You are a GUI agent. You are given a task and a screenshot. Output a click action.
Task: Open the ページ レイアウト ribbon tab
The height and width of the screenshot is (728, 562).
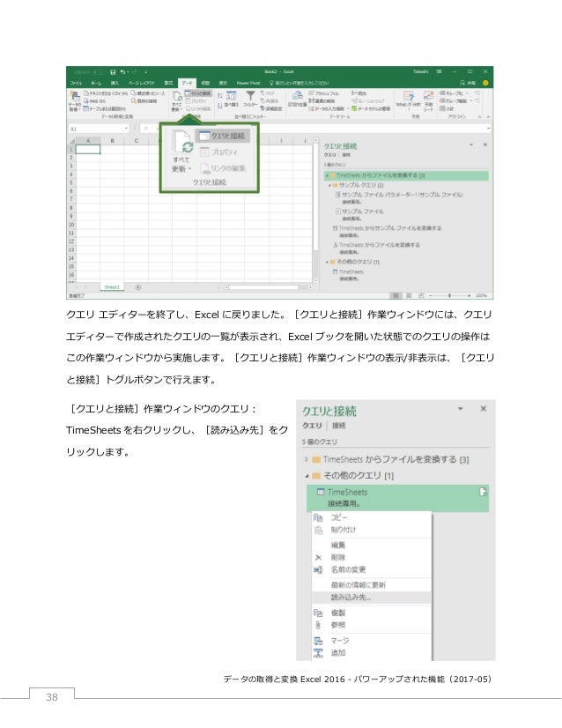[141, 83]
